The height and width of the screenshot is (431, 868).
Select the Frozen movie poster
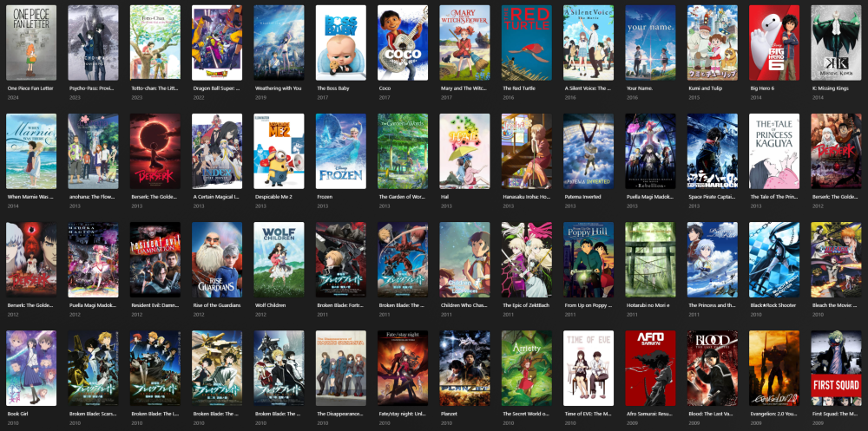[x=341, y=151]
